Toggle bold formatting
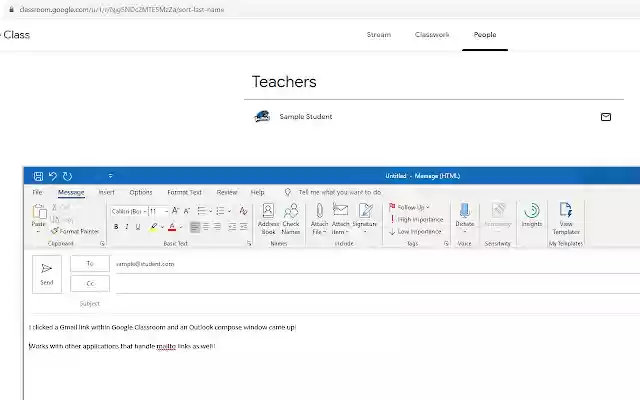 (116, 227)
